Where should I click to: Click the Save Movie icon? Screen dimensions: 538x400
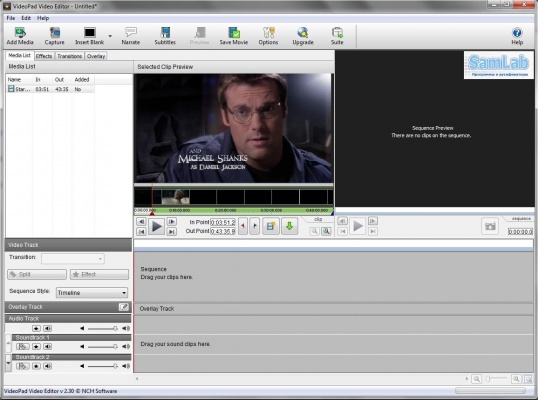[234, 36]
